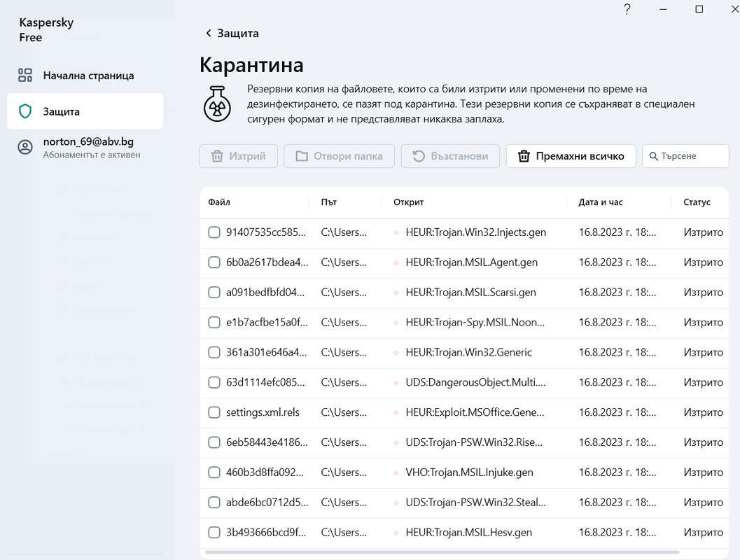The height and width of the screenshot is (560, 740).
Task: Tick checkbox for 361a301e646a4... file
Action: tap(214, 352)
